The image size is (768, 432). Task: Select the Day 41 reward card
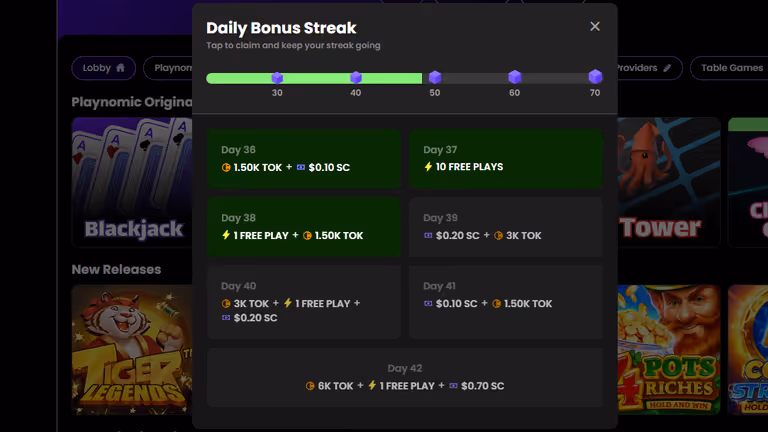[x=506, y=302]
